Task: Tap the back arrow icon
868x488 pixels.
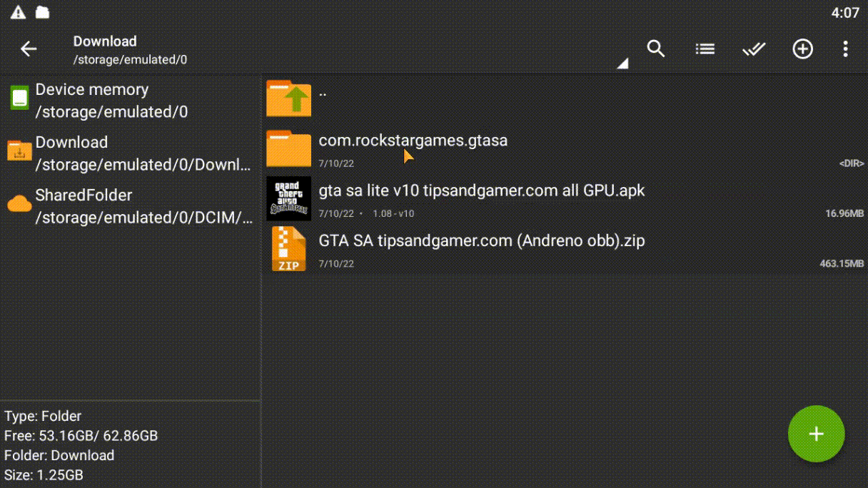Action: [x=29, y=49]
